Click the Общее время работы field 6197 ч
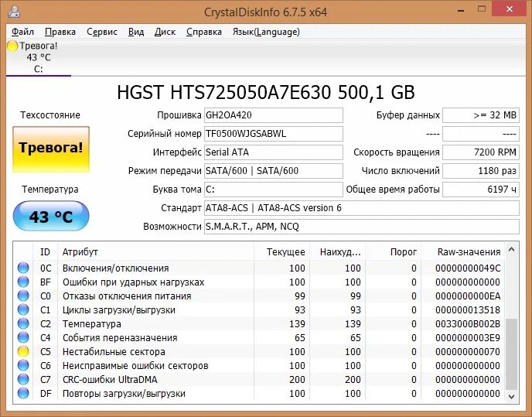Image resolution: width=532 pixels, height=417 pixels. (481, 190)
